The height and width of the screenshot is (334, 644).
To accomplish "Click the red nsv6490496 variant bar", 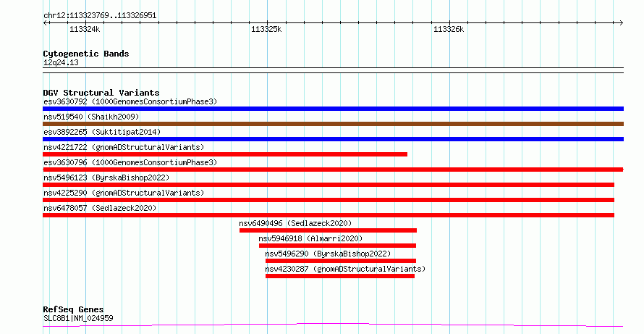I will click(x=329, y=230).
